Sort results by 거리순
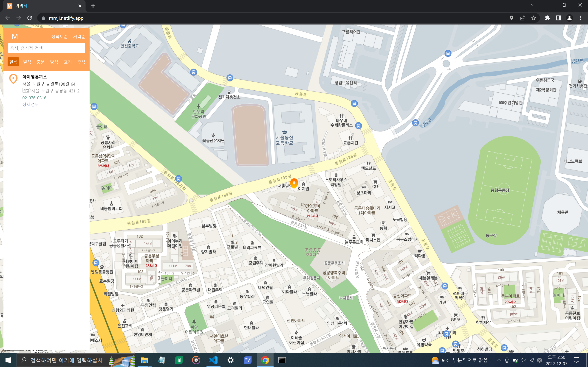This screenshot has width=588, height=367. pyautogui.click(x=79, y=37)
